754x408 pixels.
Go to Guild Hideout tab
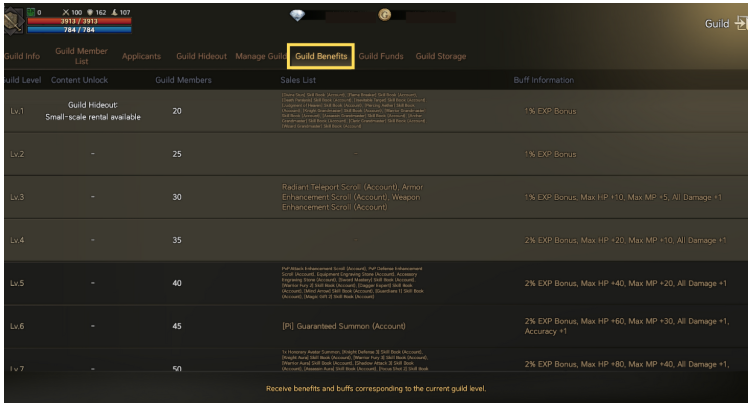point(201,56)
